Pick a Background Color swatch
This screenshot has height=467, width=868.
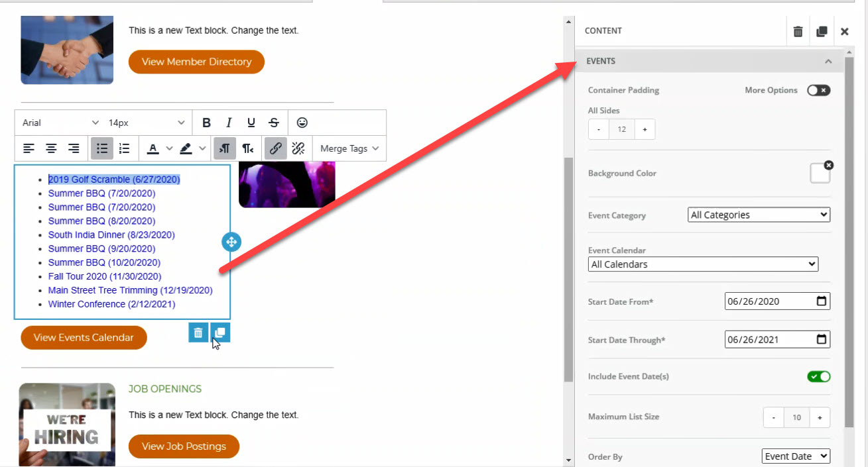click(820, 174)
